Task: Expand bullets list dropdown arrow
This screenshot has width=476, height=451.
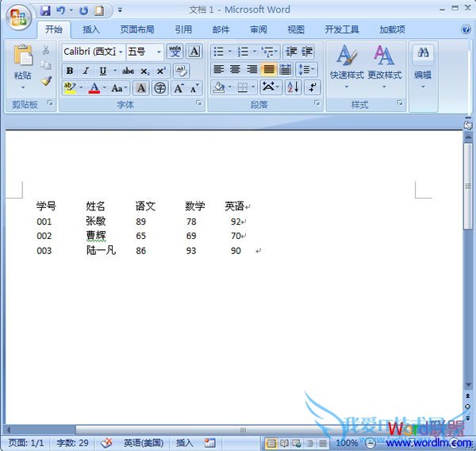Action: tap(229, 52)
